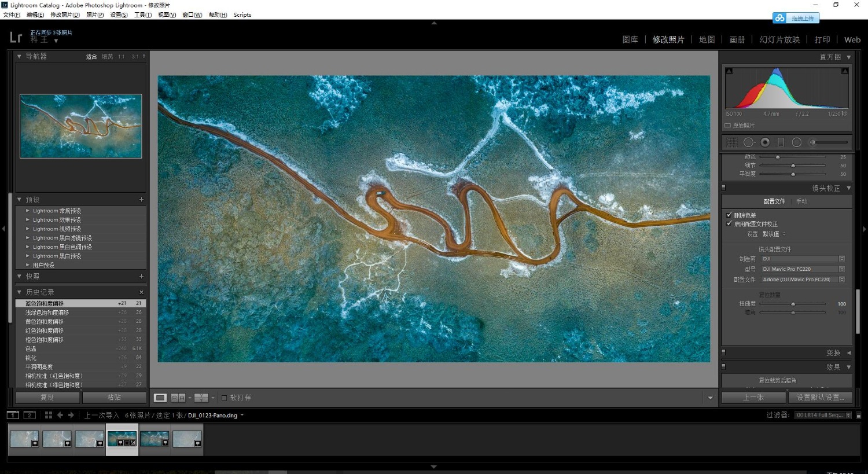This screenshot has width=868, height=474.
Task: Switch to Loupe view icon in toolbar
Action: click(160, 398)
